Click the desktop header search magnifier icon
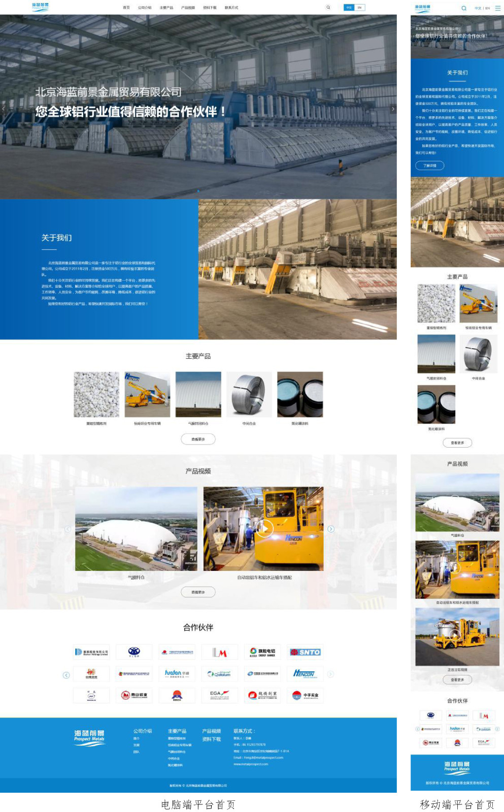 pos(328,8)
